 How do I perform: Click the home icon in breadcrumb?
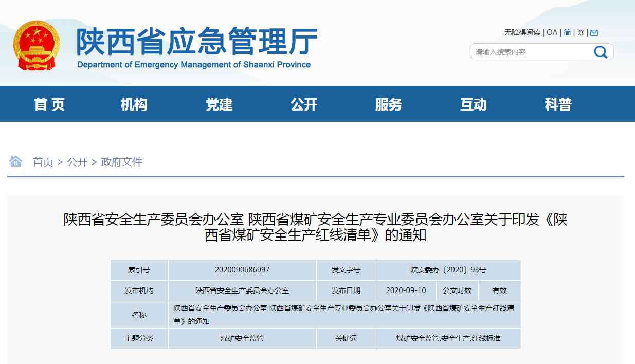(15, 161)
